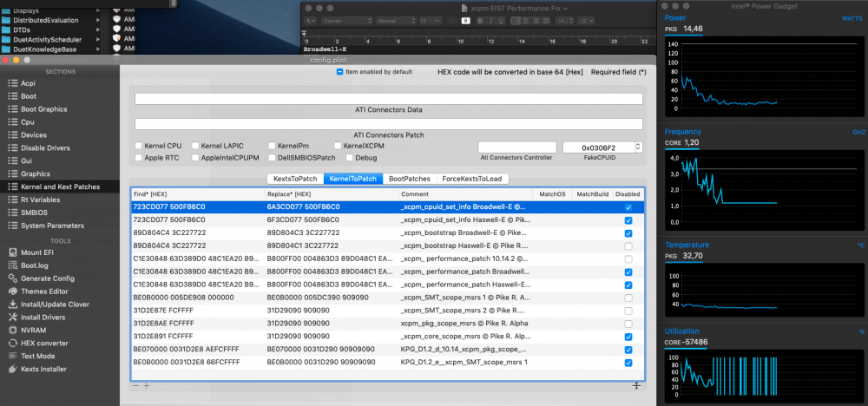Open the paragraph style dropdown in TextEdit
Screen dimensions: 868x406
click(310, 21)
